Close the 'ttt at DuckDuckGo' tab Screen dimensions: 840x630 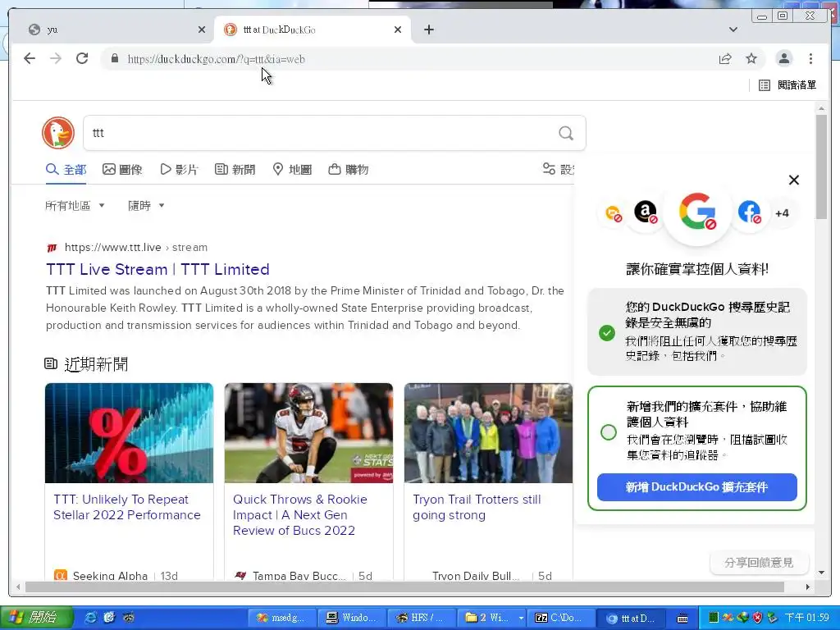[398, 30]
